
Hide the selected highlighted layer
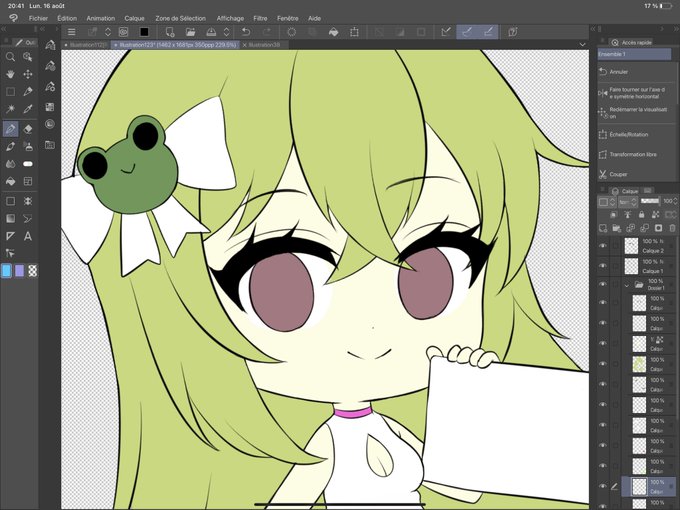[603, 486]
